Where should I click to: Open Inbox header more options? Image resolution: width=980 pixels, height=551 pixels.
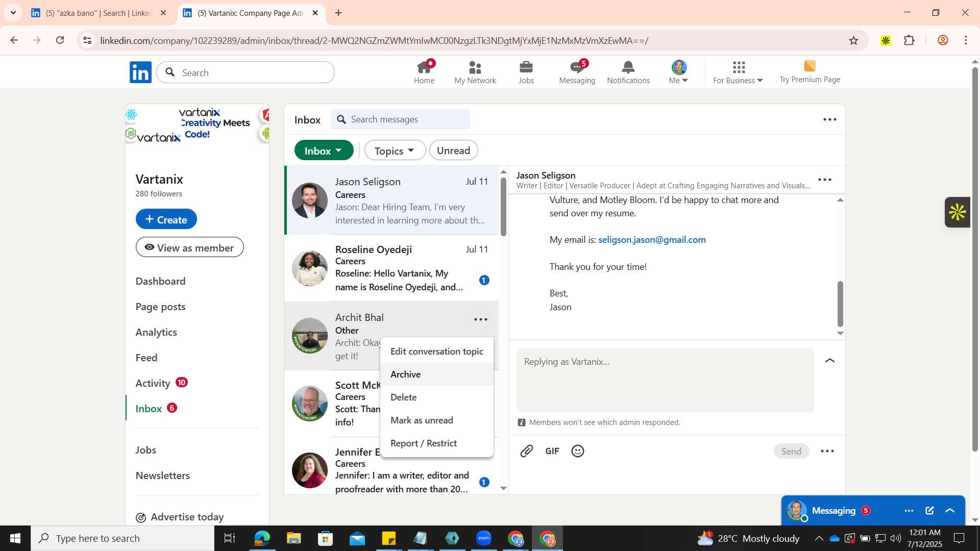830,119
